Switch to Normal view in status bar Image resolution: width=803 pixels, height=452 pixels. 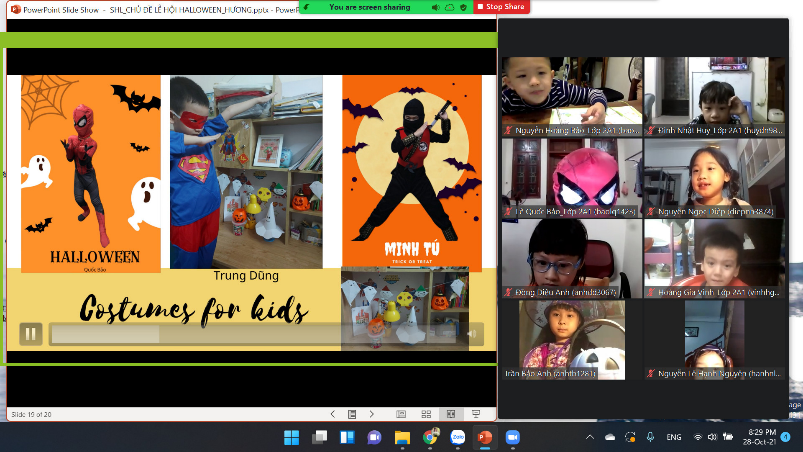click(x=401, y=414)
